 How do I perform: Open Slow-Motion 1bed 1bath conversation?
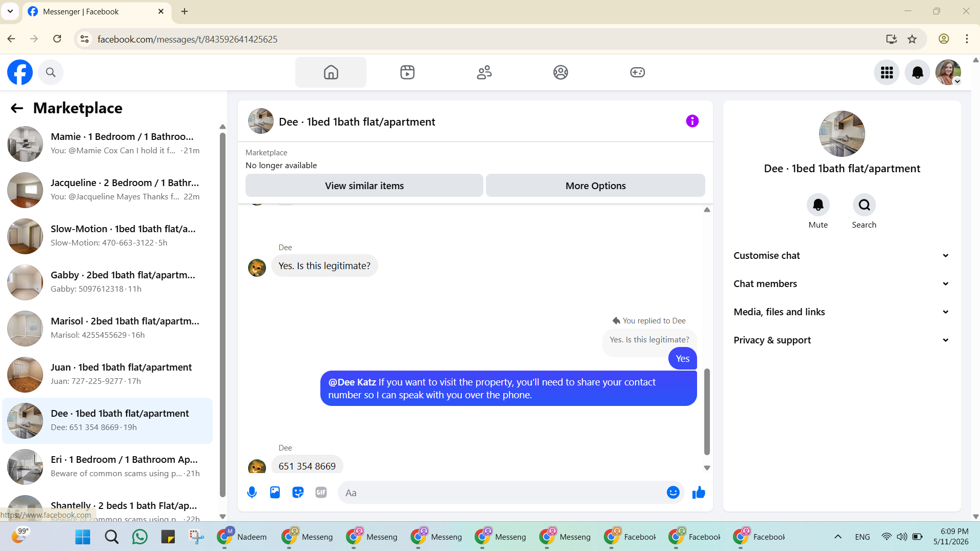(x=108, y=236)
